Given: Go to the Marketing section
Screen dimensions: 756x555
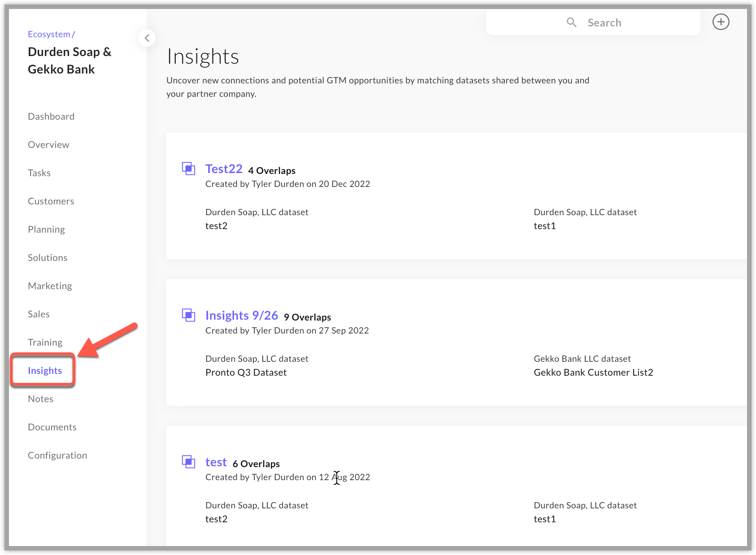Looking at the screenshot, I should [x=50, y=286].
